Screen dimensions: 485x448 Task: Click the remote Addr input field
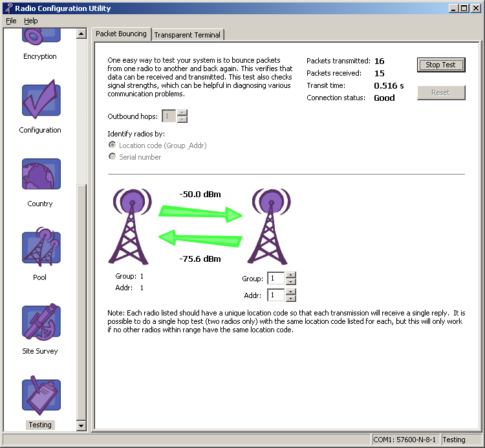click(x=276, y=295)
